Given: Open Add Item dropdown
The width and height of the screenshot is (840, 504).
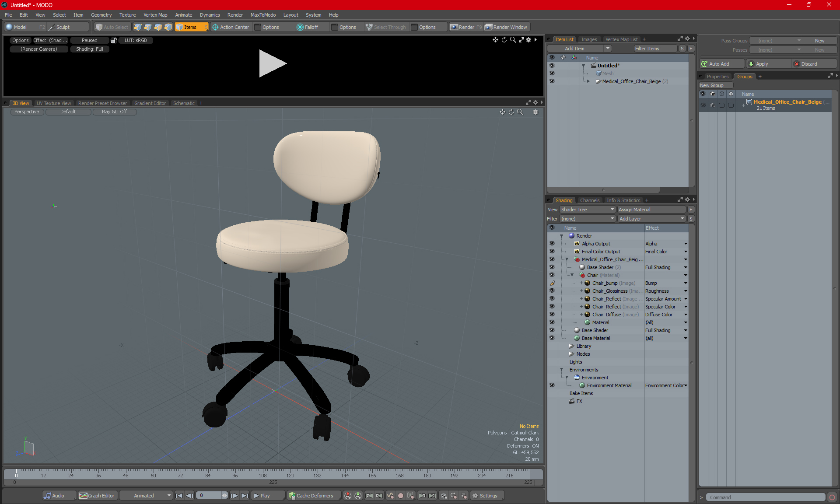Looking at the screenshot, I should point(608,49).
